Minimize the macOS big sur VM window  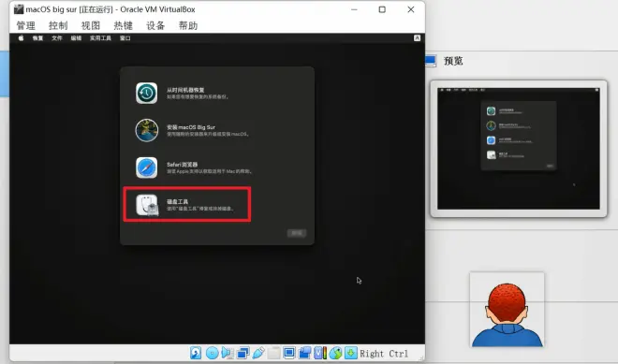354,9
